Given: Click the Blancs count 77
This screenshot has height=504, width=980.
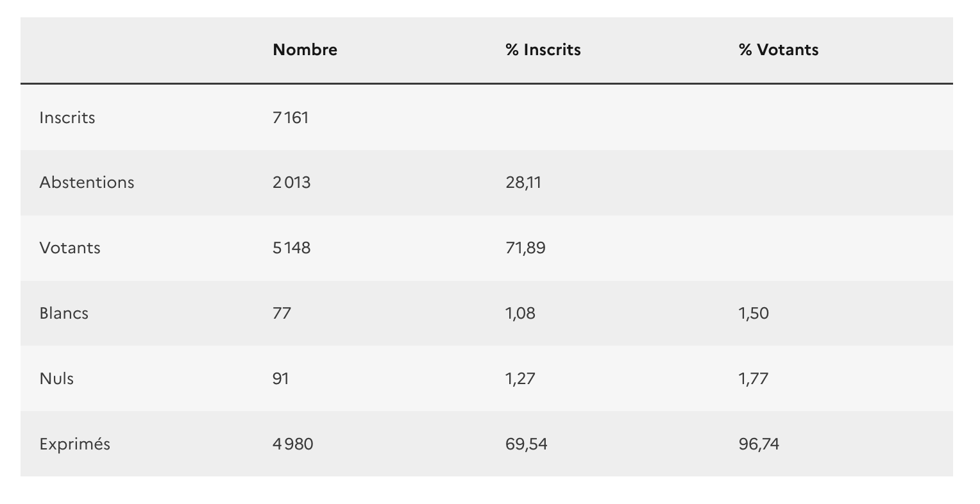Looking at the screenshot, I should (x=282, y=314).
